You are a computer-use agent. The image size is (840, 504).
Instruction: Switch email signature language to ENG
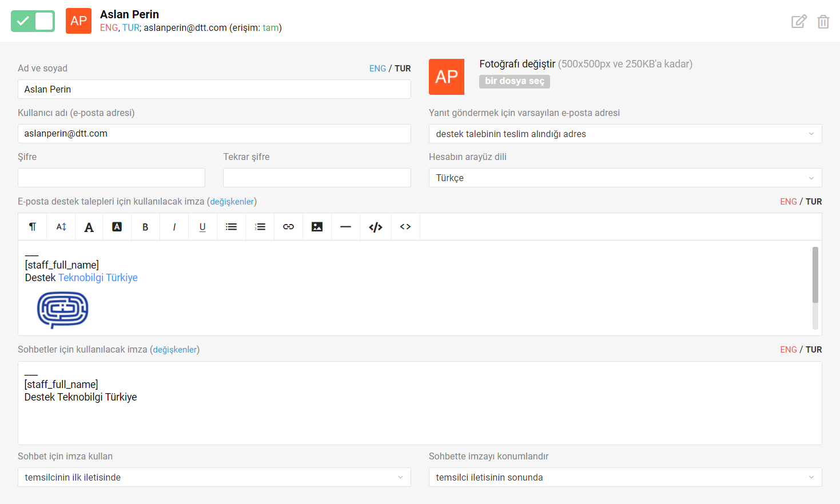click(x=788, y=202)
